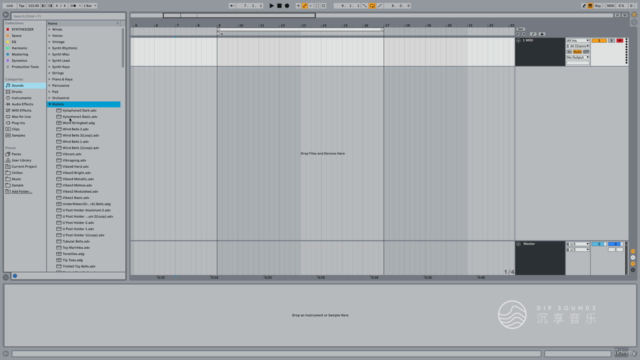Select the SYNTHESIZER red collection
The image size is (640, 360).
[22, 29]
